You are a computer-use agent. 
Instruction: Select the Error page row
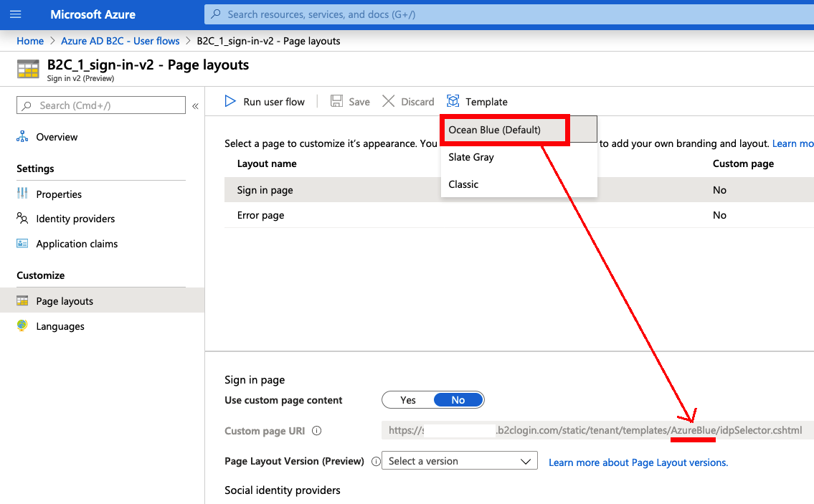point(519,215)
